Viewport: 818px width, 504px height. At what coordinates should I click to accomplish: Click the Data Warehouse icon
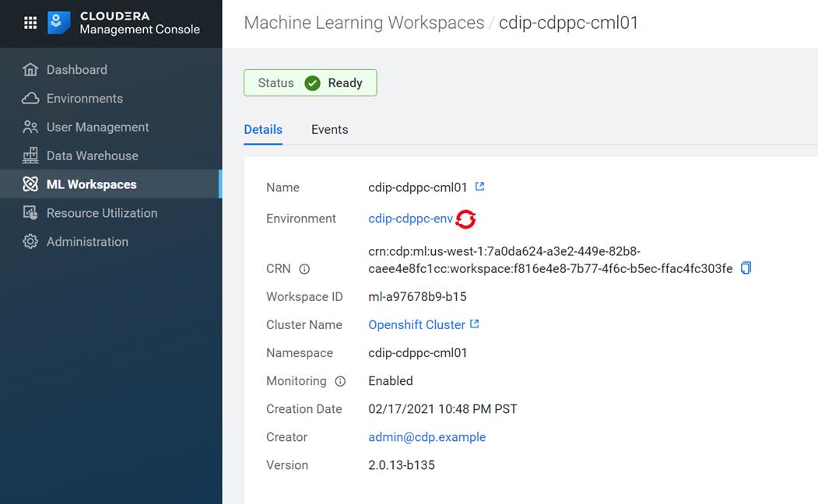(30, 156)
